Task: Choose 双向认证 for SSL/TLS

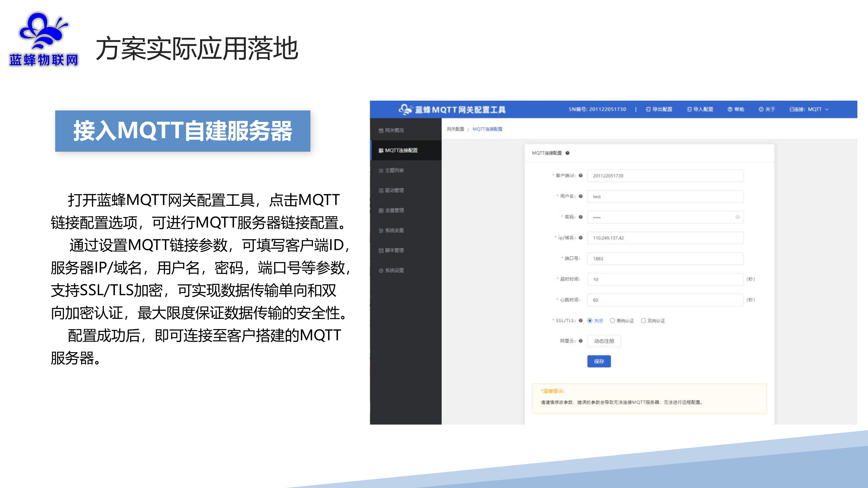Action: tap(643, 321)
